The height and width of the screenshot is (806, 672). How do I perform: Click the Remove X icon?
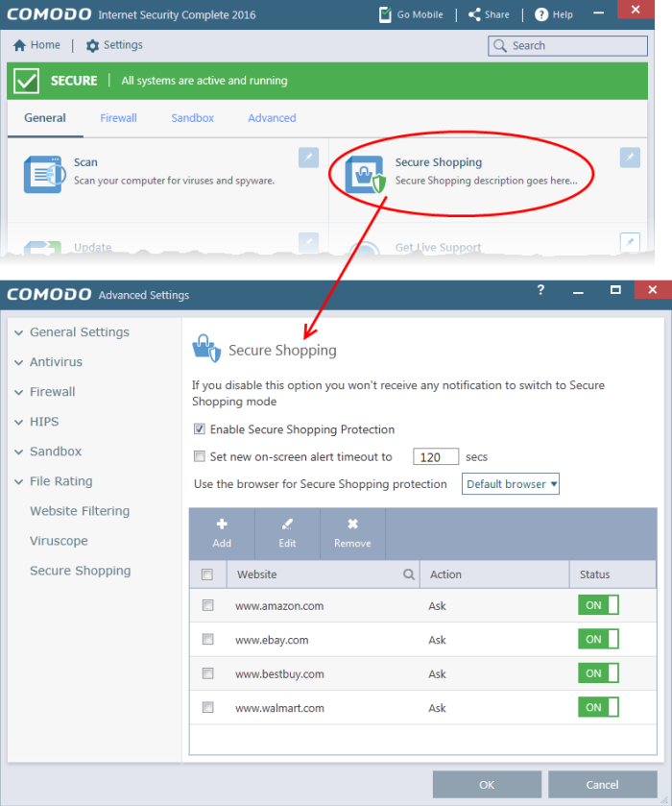(352, 524)
